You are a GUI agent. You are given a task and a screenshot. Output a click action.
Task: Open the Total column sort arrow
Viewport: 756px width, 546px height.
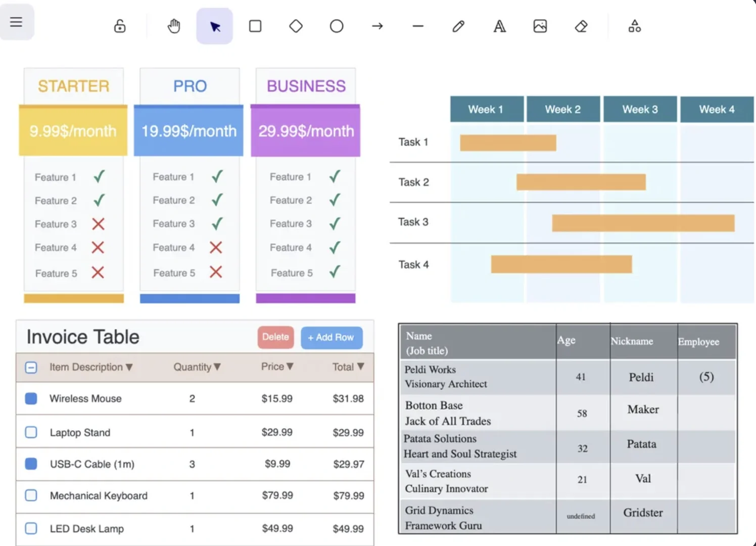[360, 367]
